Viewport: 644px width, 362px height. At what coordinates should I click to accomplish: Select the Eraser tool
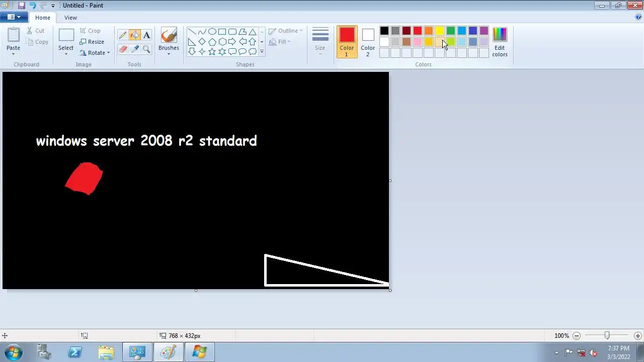coord(123,49)
